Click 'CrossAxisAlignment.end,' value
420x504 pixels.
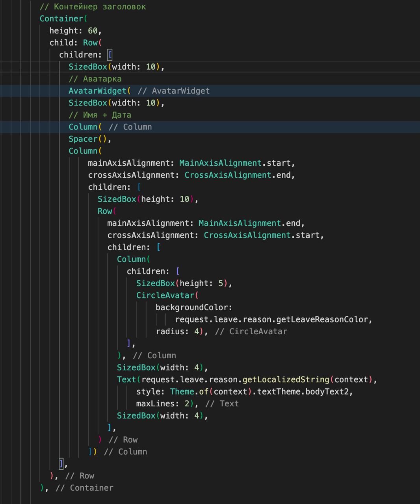240,175
